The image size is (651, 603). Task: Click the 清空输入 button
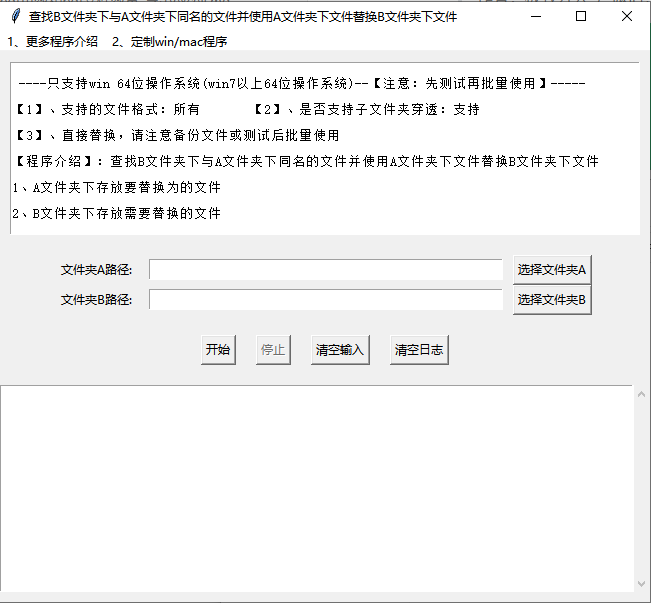pos(340,350)
